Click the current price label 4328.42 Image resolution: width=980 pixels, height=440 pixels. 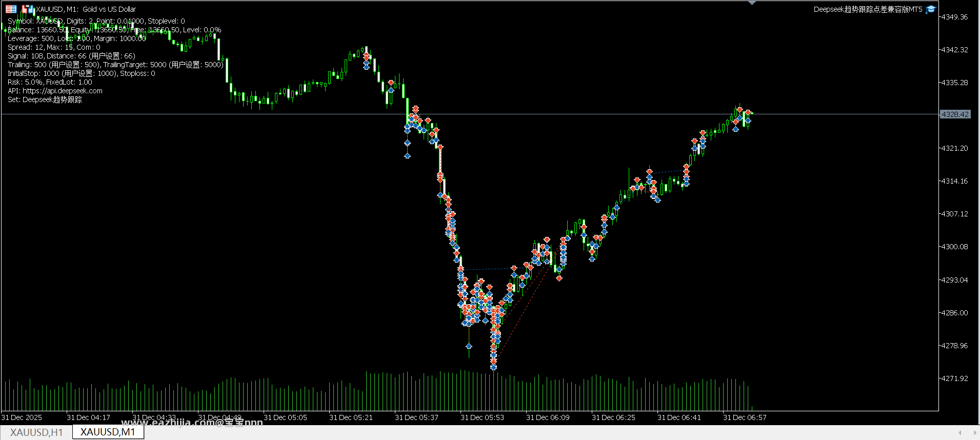tap(955, 114)
